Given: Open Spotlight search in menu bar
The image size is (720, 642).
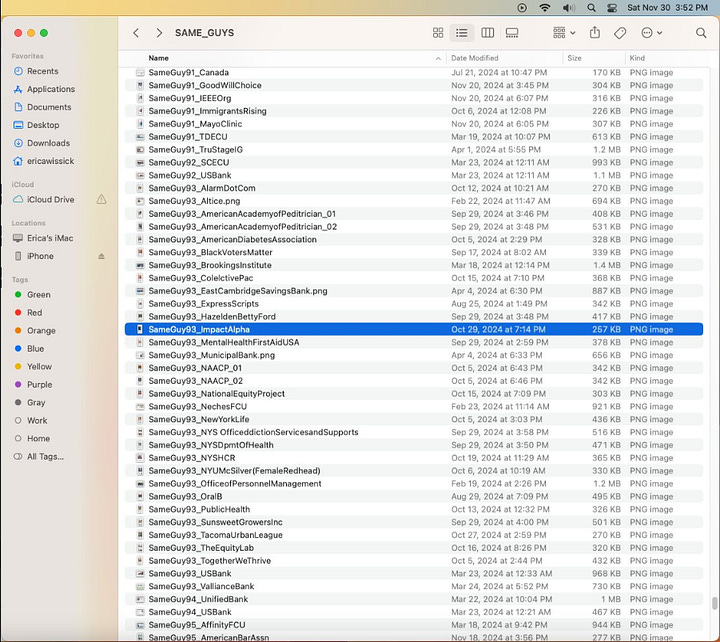Looking at the screenshot, I should pos(591,7).
